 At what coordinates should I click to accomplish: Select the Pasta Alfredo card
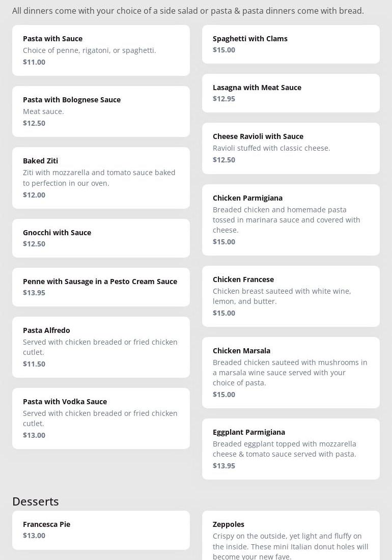[101, 347]
